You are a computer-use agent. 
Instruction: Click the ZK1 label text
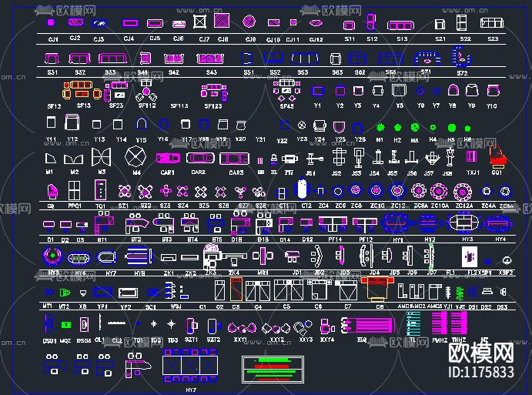click(169, 273)
